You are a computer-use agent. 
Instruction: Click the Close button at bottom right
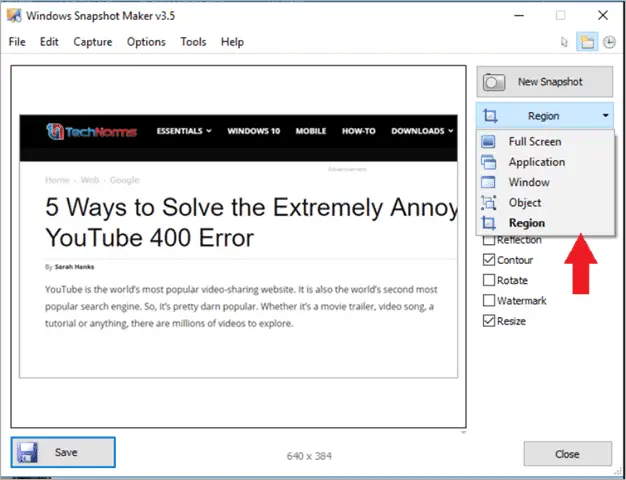(568, 454)
